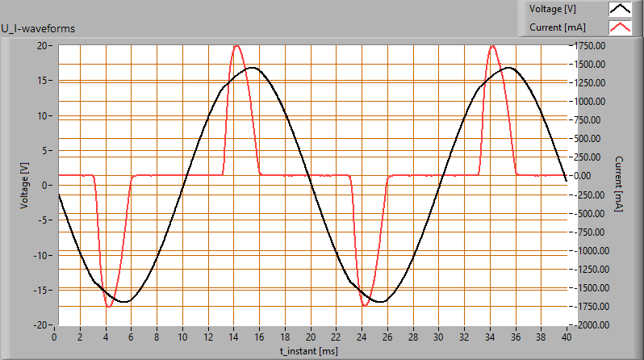Screen dimensions: 644x360
Task: Click the red Current plot sample icon in legend
Action: point(620,27)
